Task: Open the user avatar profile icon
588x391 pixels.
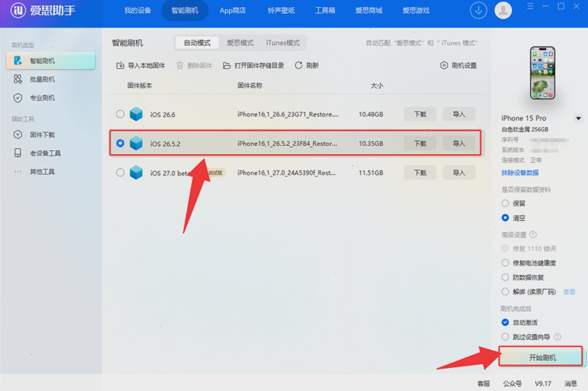Action: 503,10
